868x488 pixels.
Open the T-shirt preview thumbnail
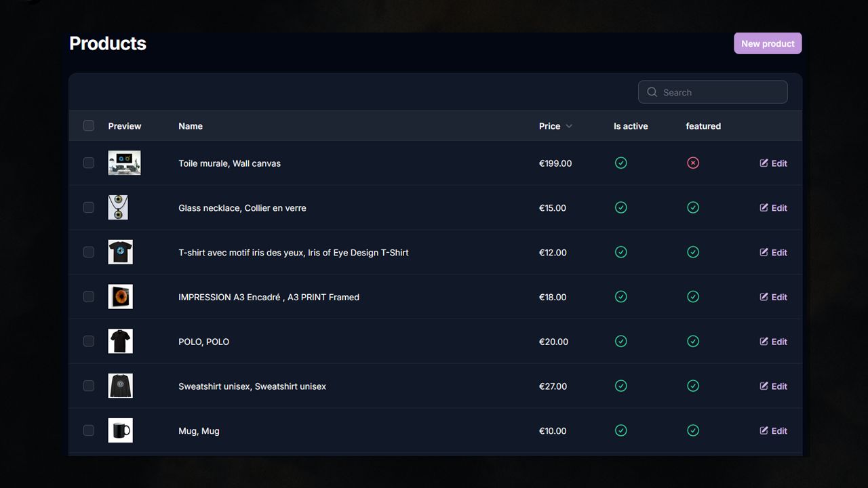[x=121, y=252]
